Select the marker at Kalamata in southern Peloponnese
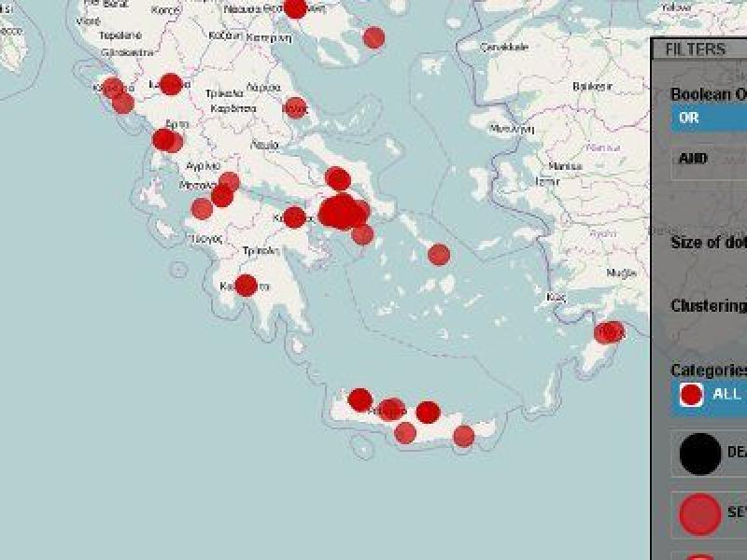The width and height of the screenshot is (747, 560). click(246, 285)
